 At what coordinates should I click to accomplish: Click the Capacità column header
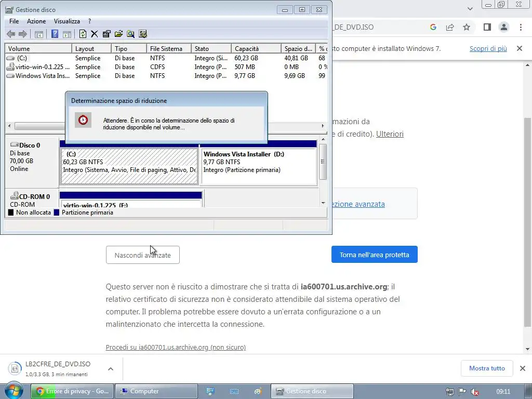click(256, 48)
